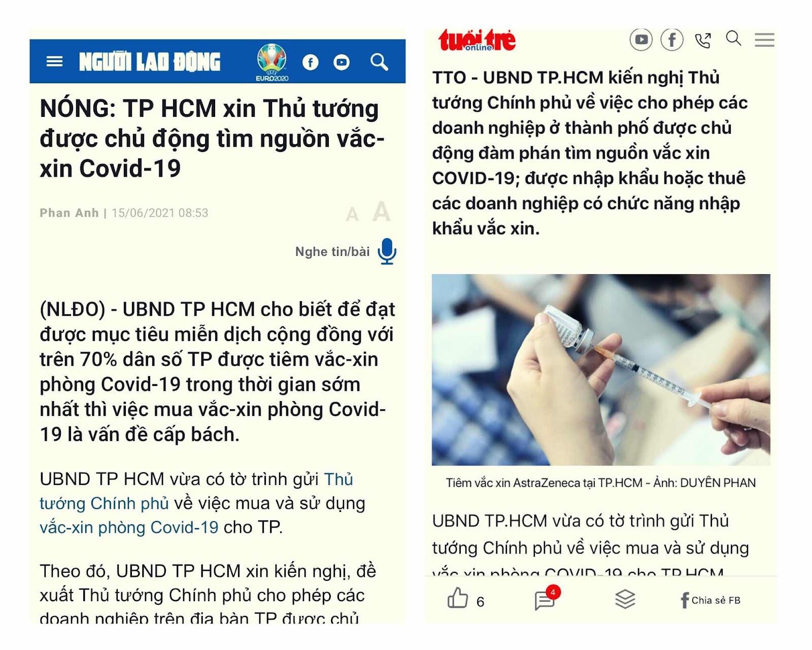
Task: Listen to article via microphone icon
Action: click(387, 251)
